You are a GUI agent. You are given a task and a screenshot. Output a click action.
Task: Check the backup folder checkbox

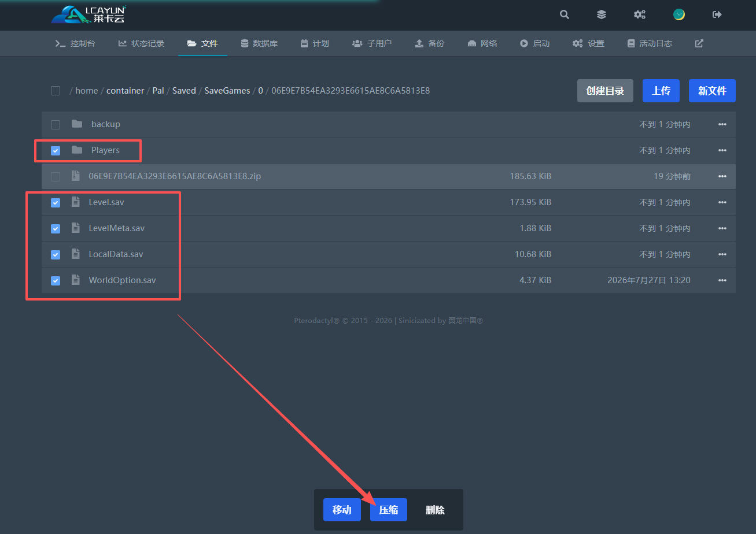pos(56,124)
